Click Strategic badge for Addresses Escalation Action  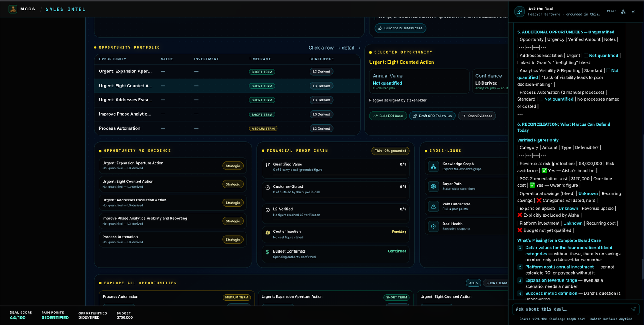pyautogui.click(x=233, y=203)
